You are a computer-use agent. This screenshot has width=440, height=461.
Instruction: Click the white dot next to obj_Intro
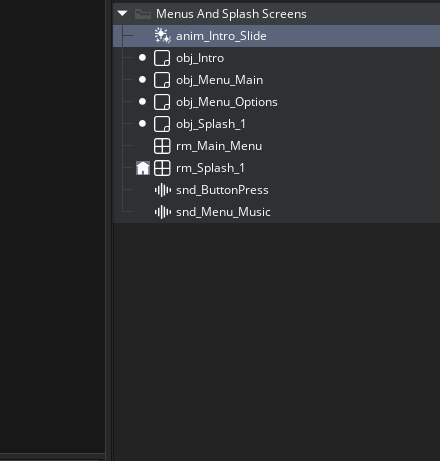click(x=142, y=58)
